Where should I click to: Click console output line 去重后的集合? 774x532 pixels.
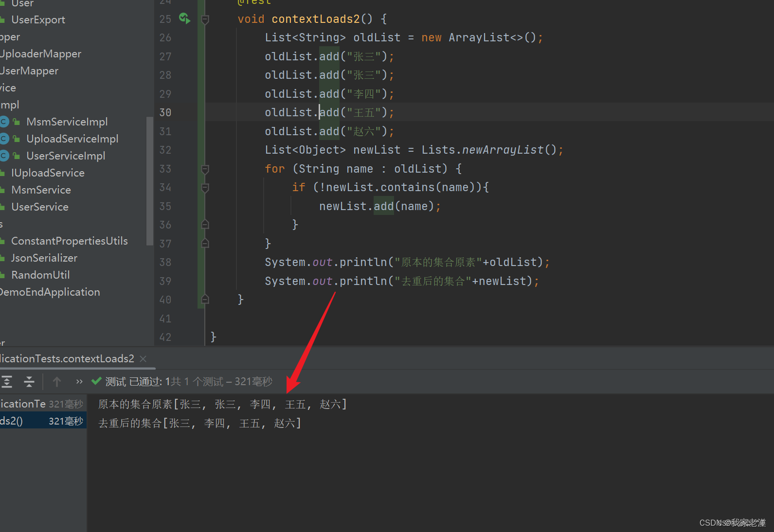point(199,423)
